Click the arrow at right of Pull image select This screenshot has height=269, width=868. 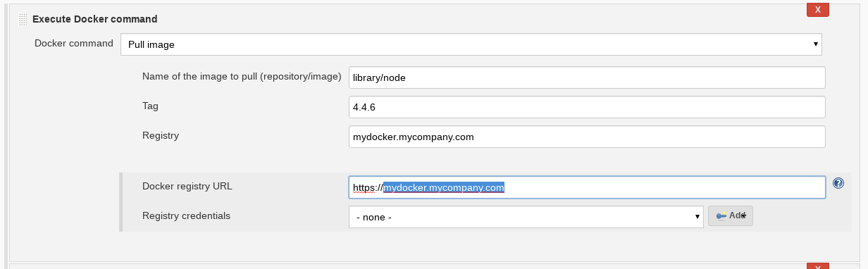pos(816,44)
